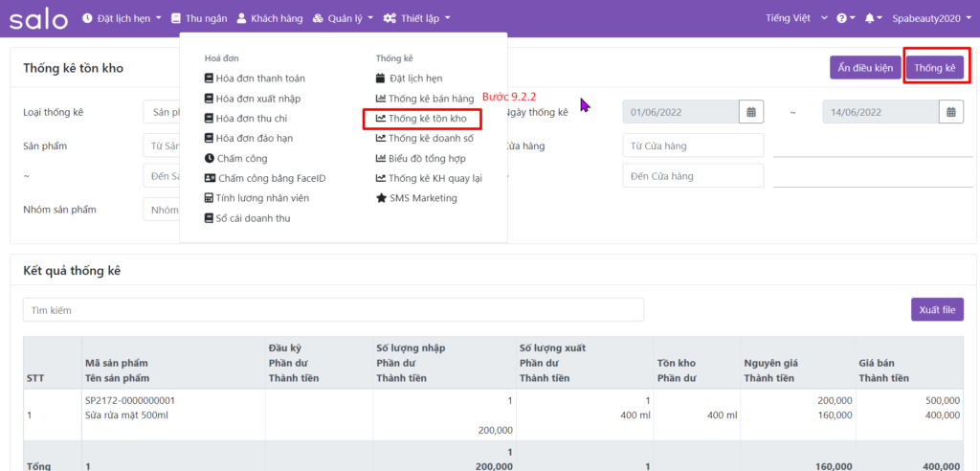The image size is (980, 471).
Task: Open calendar picker for 01/06/2022 date
Action: pos(751,113)
